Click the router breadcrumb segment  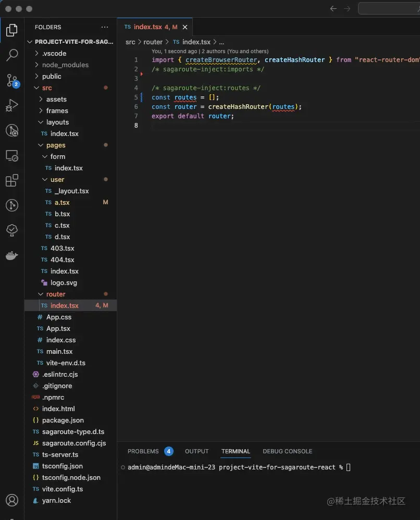[x=153, y=42]
